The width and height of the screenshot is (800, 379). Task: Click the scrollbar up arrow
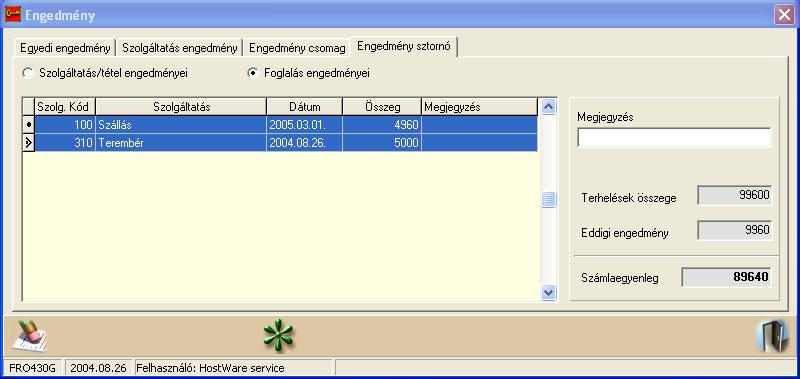pyautogui.click(x=548, y=107)
